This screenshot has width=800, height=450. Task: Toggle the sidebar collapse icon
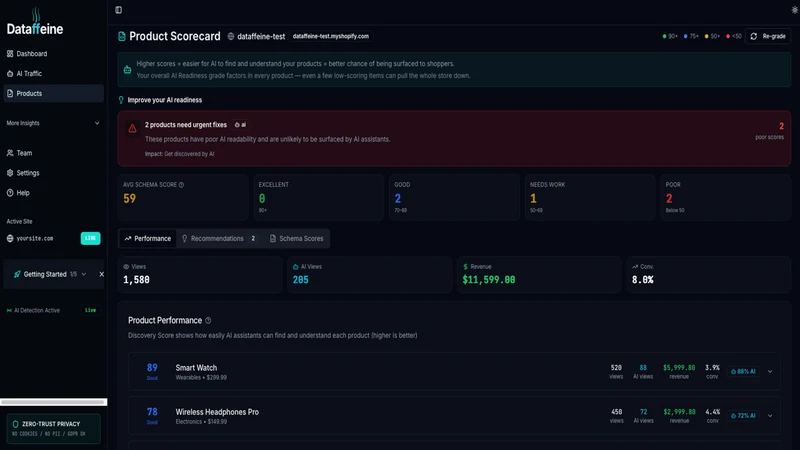click(x=118, y=10)
